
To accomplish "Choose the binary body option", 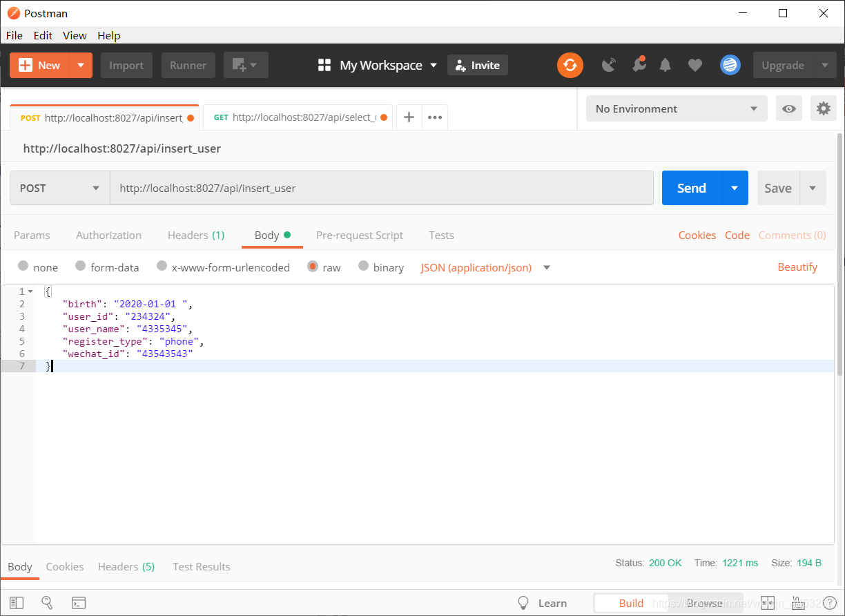I will (x=363, y=267).
